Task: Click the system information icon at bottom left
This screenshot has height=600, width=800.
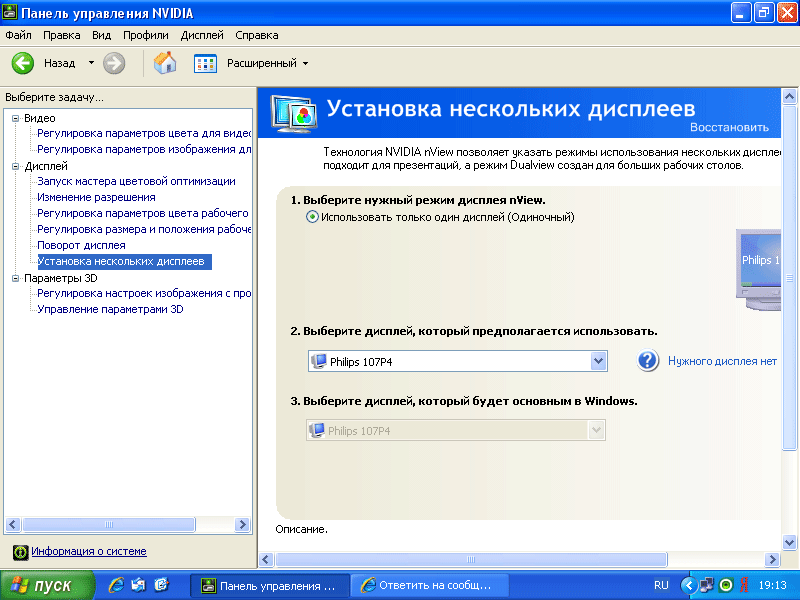Action: coord(20,552)
